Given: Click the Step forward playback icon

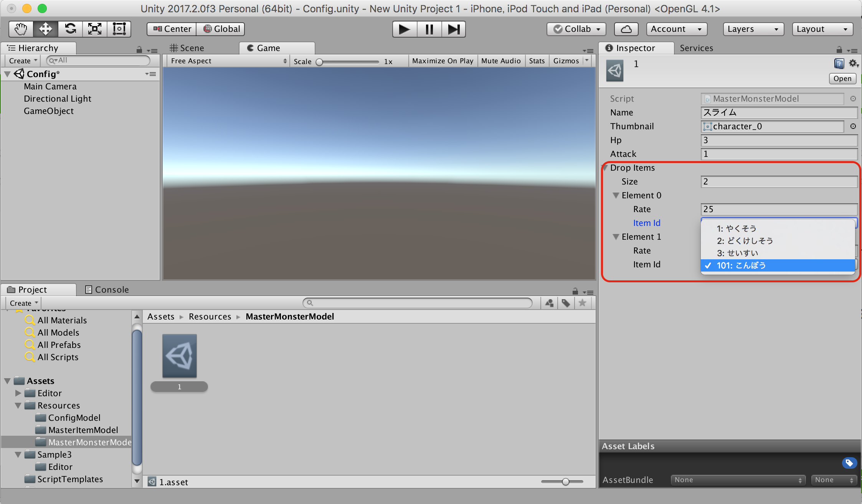Looking at the screenshot, I should pyautogui.click(x=454, y=30).
